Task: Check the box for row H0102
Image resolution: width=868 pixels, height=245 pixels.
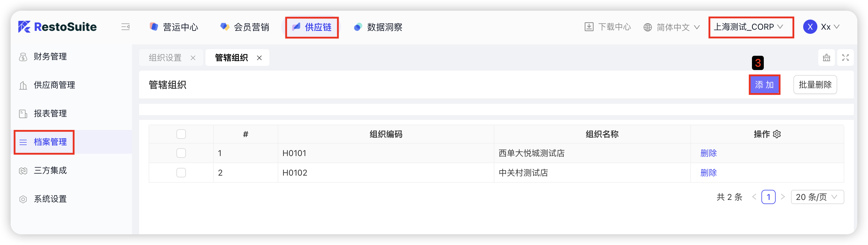Action: coord(181,173)
